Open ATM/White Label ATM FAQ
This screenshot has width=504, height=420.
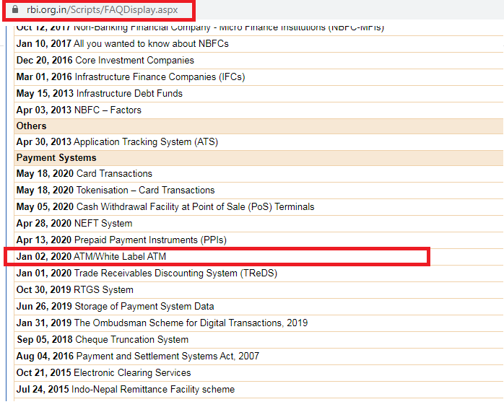pyautogui.click(x=120, y=256)
